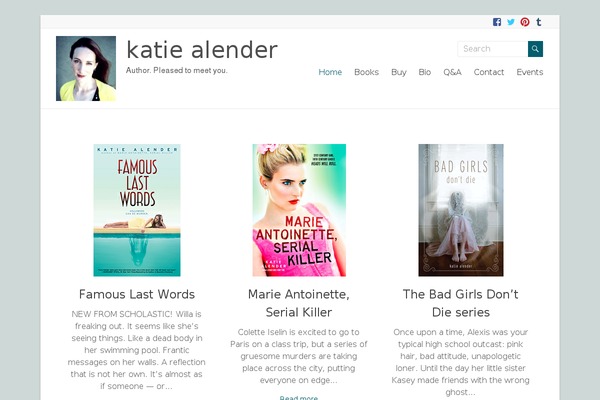
Task: Open the Bio menu item
Action: 425,72
